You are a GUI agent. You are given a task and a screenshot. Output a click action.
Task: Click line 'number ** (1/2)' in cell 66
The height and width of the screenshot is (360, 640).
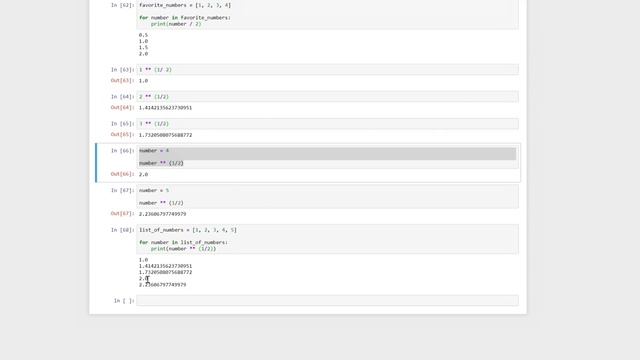(x=161, y=163)
